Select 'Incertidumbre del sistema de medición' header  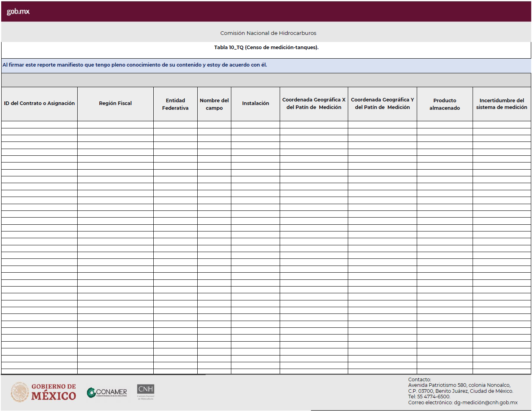501,104
